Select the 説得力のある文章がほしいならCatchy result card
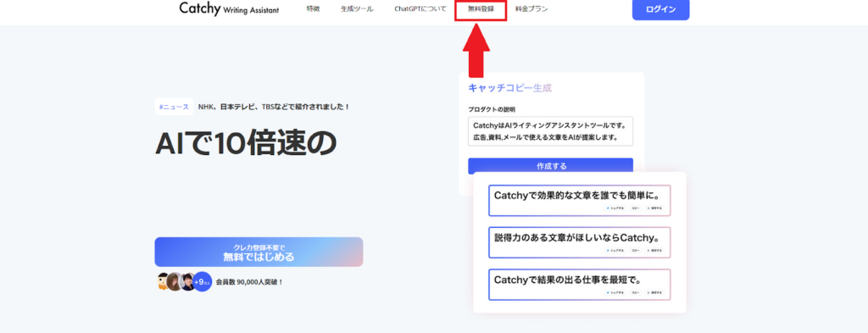 (580, 242)
